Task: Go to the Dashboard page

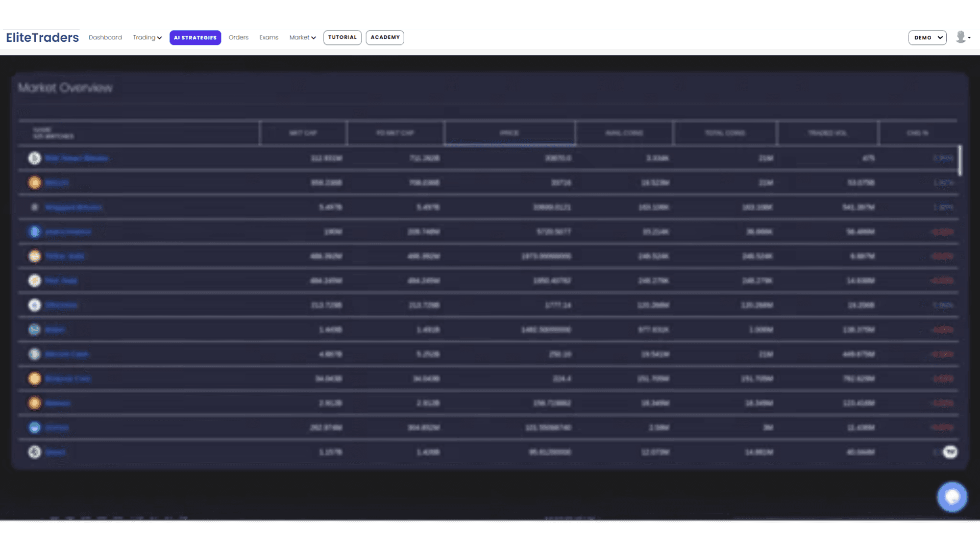Action: [105, 37]
